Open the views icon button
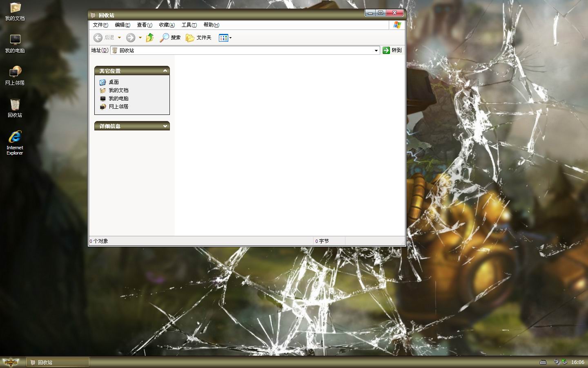The height and width of the screenshot is (368, 588). click(223, 38)
